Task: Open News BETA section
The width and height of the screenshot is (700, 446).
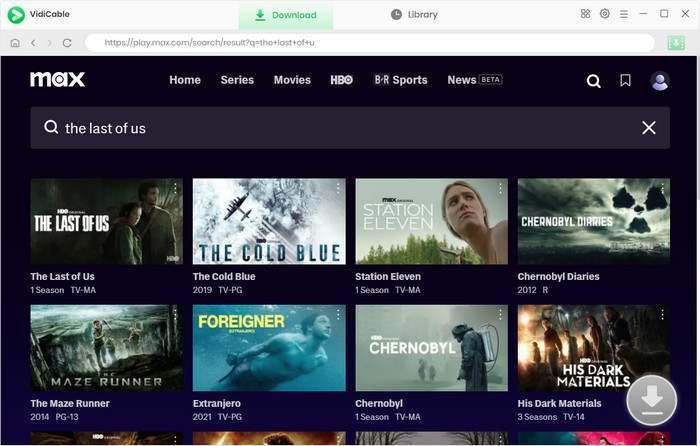Action: pyautogui.click(x=475, y=80)
